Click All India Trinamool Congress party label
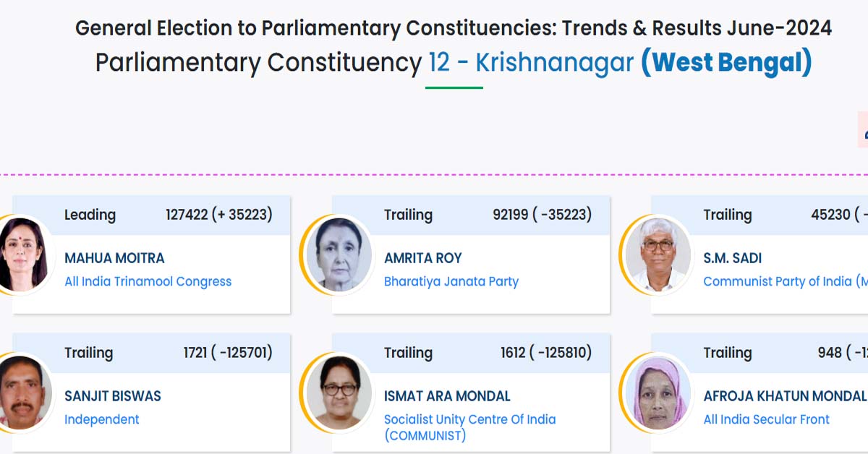868x454 pixels. [148, 281]
